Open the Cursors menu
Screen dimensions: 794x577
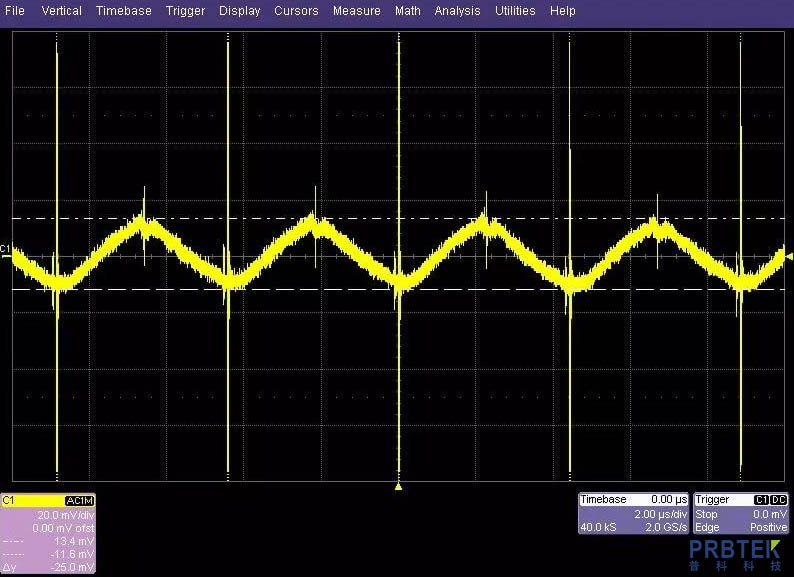pyautogui.click(x=296, y=11)
